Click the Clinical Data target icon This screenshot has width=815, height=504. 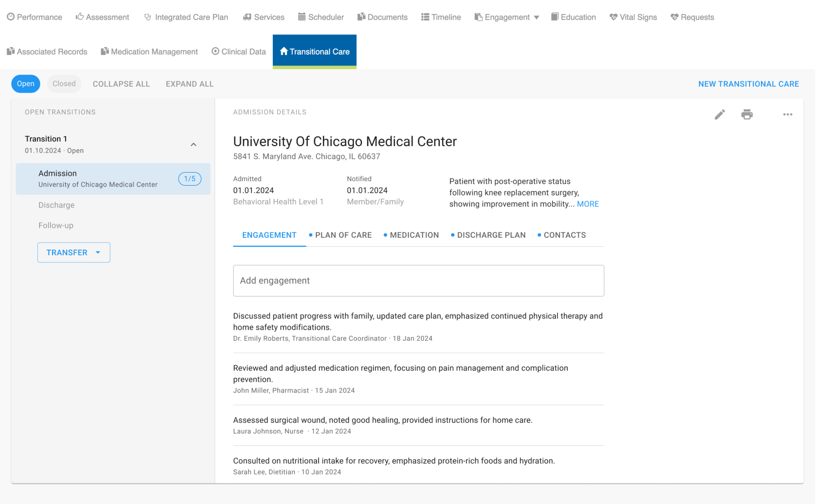point(215,51)
